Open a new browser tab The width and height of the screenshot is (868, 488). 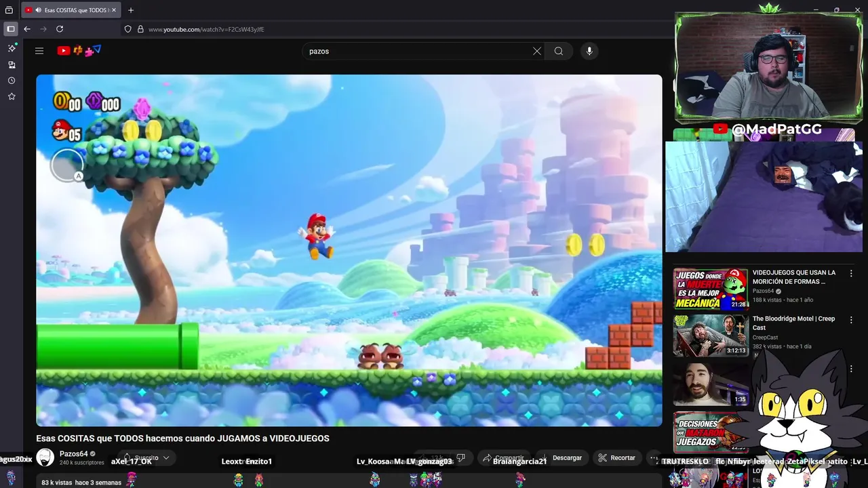131,10
